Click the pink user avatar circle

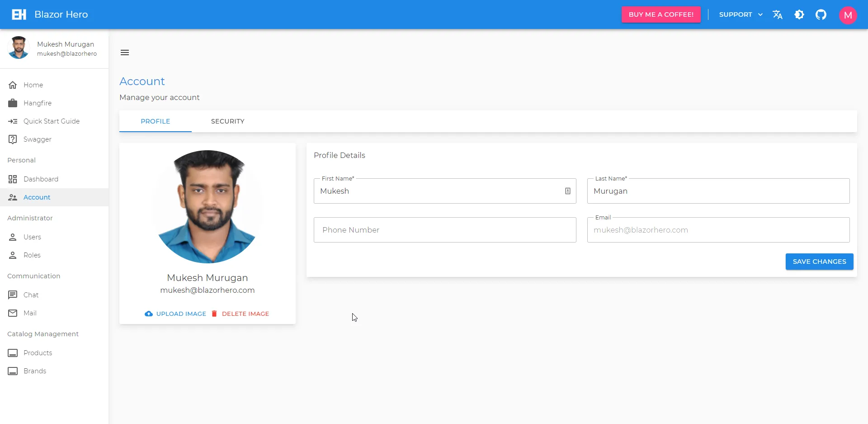pos(848,14)
